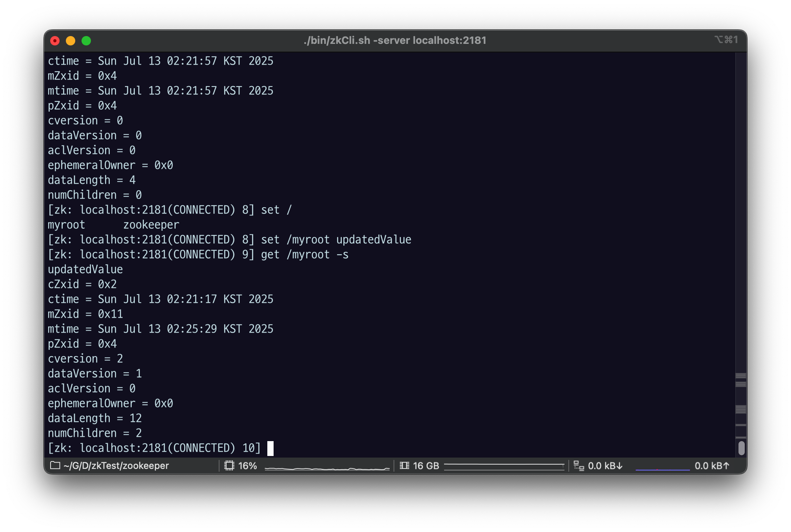Image resolution: width=791 pixels, height=532 pixels.
Task: Click the topmost scrollbar mark indicator
Action: [x=740, y=376]
